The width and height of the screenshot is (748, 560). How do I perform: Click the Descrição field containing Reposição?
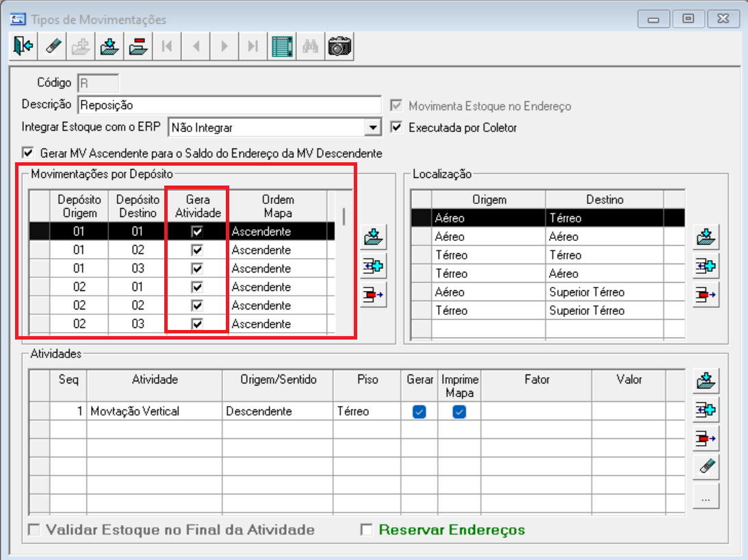click(229, 105)
